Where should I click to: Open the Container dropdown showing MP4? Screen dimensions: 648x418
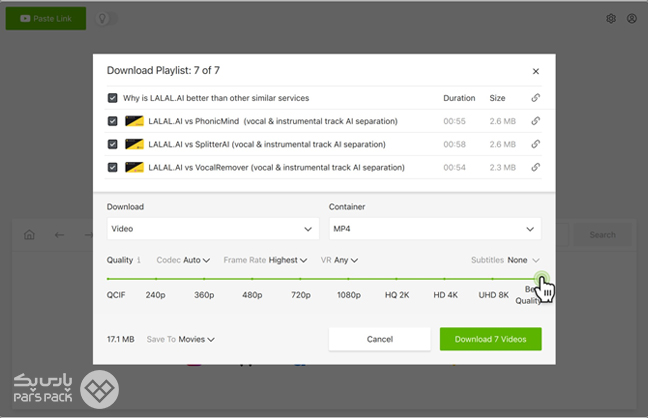point(435,229)
